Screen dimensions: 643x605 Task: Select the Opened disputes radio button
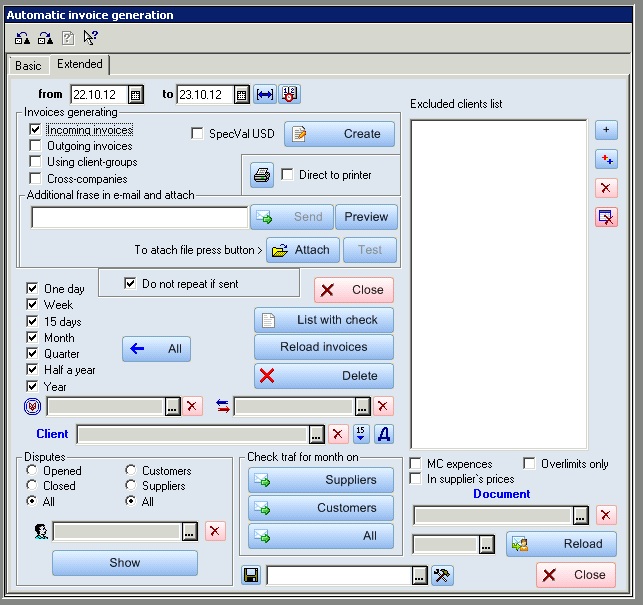tap(33, 471)
